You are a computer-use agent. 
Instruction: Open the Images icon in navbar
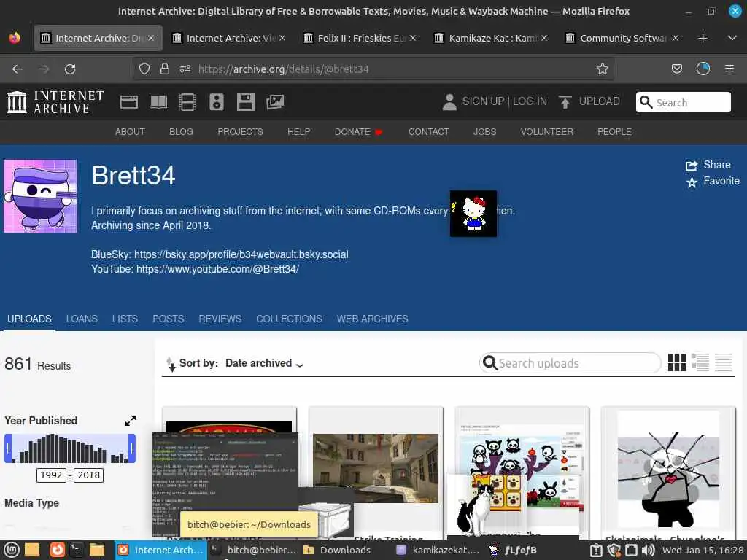pos(275,102)
